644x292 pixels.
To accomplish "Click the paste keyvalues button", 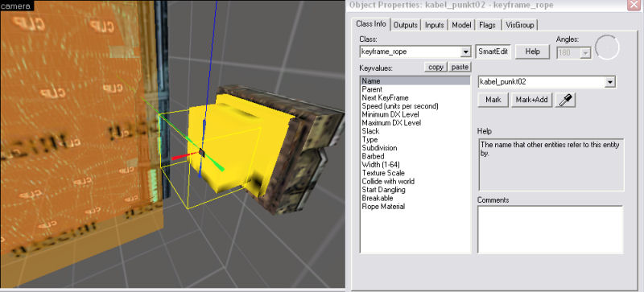I will pos(460,68).
